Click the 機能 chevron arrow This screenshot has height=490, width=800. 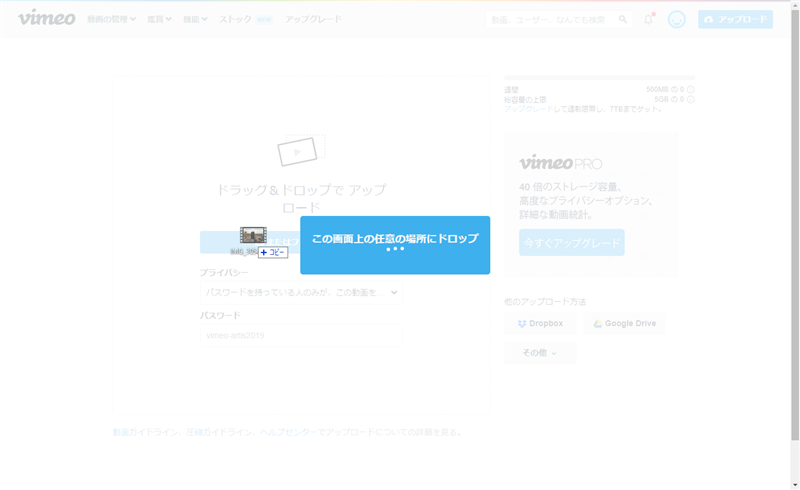204,19
